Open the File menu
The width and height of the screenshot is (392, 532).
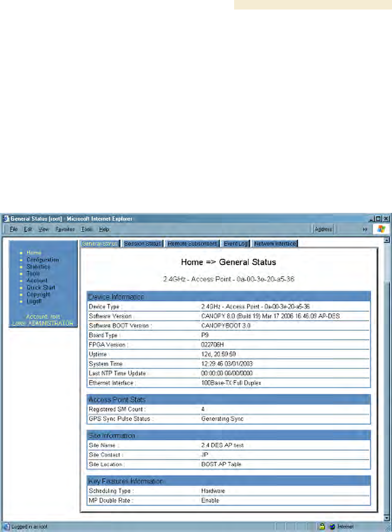pyautogui.click(x=14, y=229)
